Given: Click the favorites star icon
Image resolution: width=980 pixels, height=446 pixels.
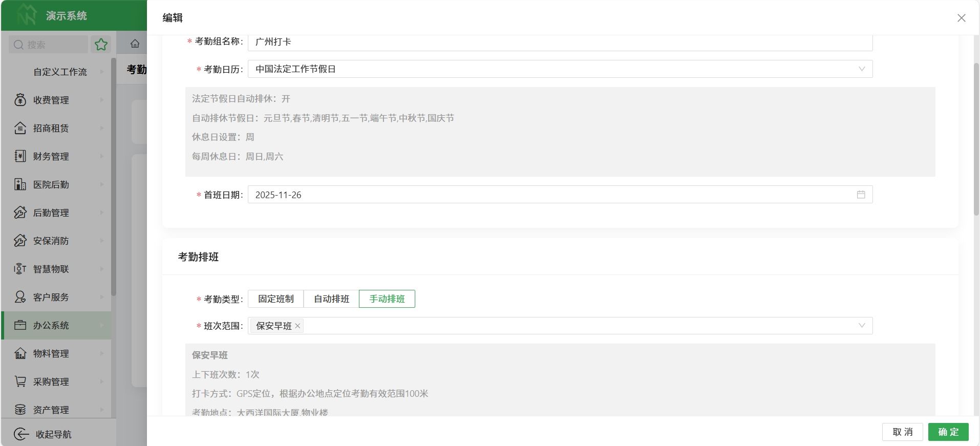Looking at the screenshot, I should [101, 45].
